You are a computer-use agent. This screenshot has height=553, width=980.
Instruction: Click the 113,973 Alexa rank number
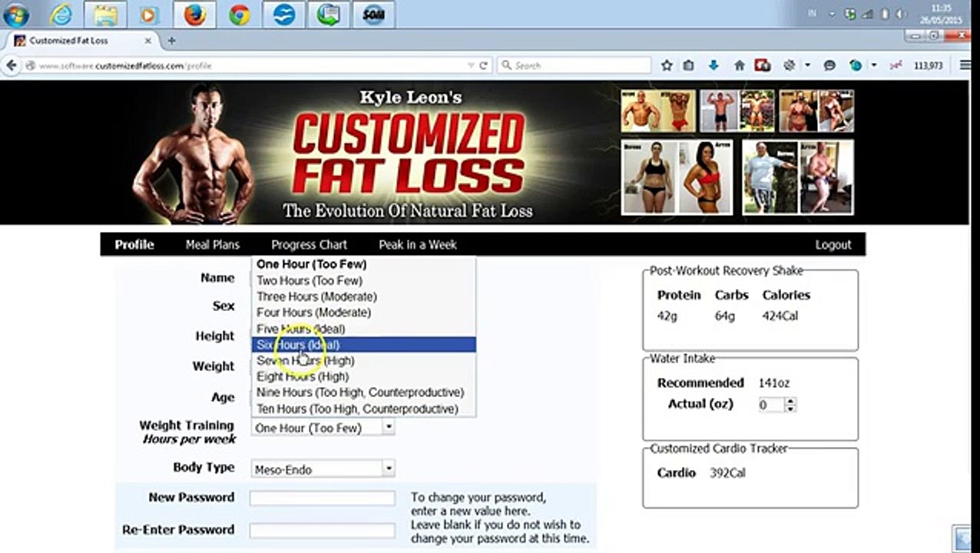928,66
